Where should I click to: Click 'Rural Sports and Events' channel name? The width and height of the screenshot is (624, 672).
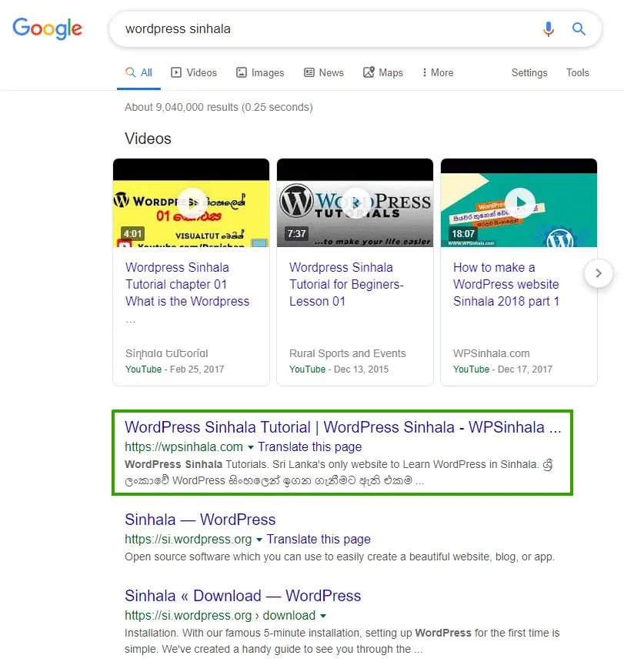click(347, 353)
